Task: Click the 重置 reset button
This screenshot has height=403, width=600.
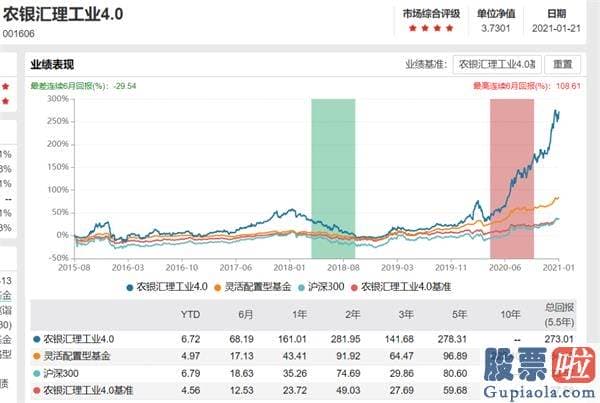Action: (562, 64)
